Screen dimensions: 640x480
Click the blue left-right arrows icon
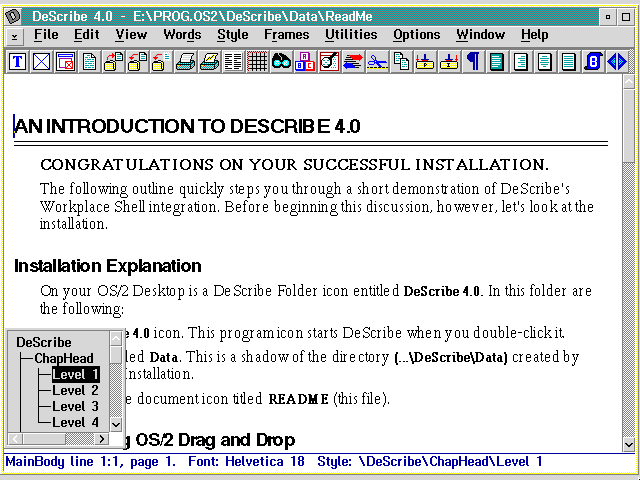pyautogui.click(x=617, y=62)
